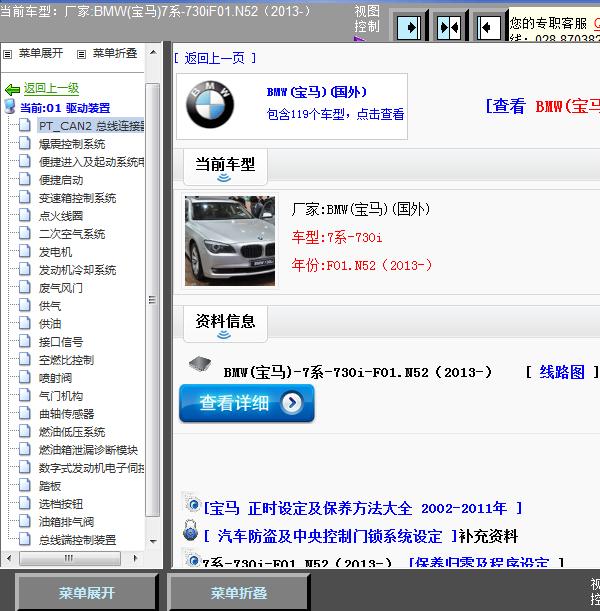
Task: Click the page icon beside 宝马 正时设定 link
Action: point(191,503)
